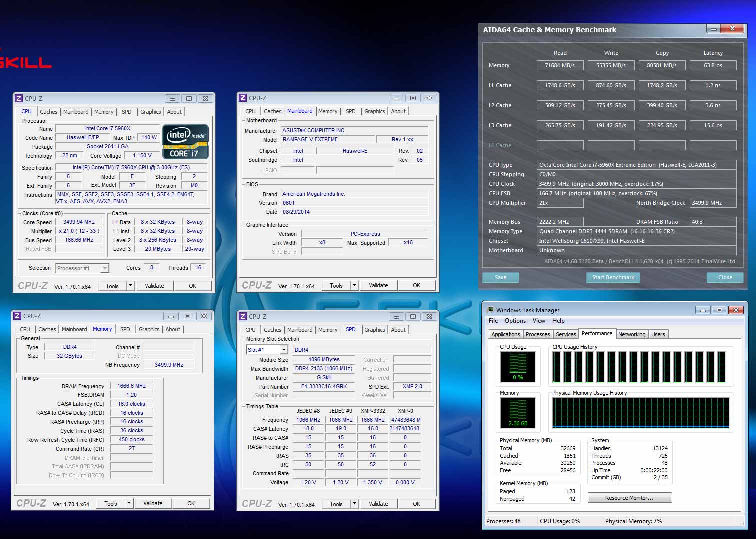
Task: Minimize the AIDA64 Cache & Memory Benchmark window
Action: click(x=713, y=29)
